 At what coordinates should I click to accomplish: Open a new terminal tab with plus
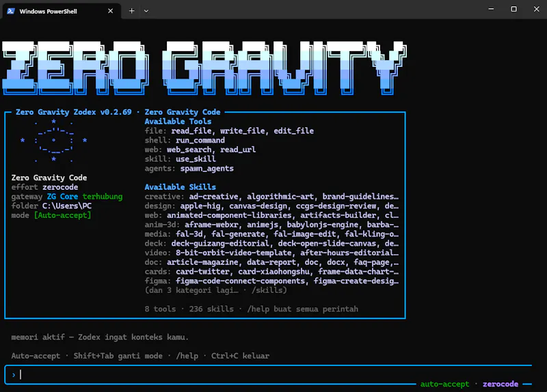pyautogui.click(x=131, y=11)
